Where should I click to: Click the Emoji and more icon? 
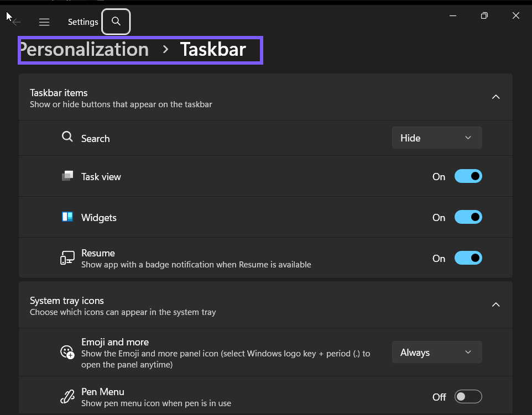pyautogui.click(x=67, y=352)
